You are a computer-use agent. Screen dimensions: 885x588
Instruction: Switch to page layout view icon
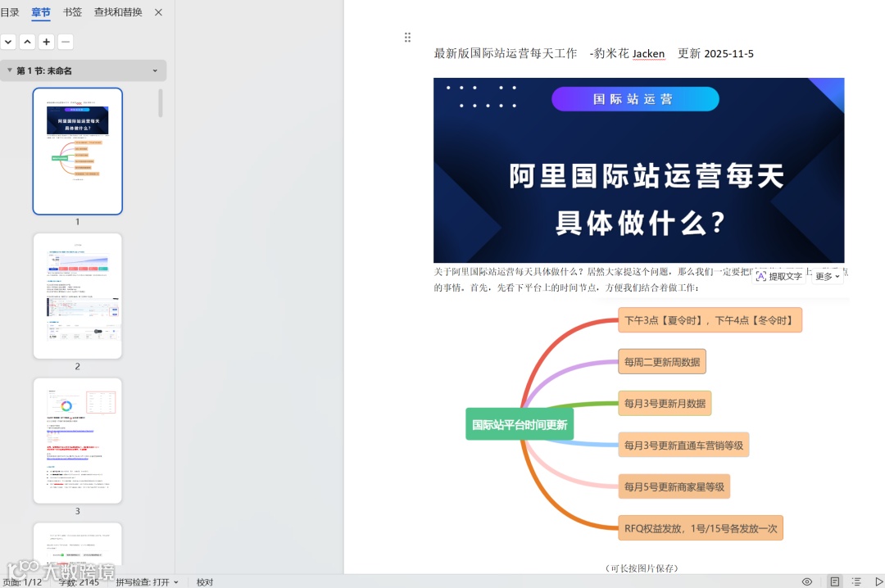coord(835,581)
